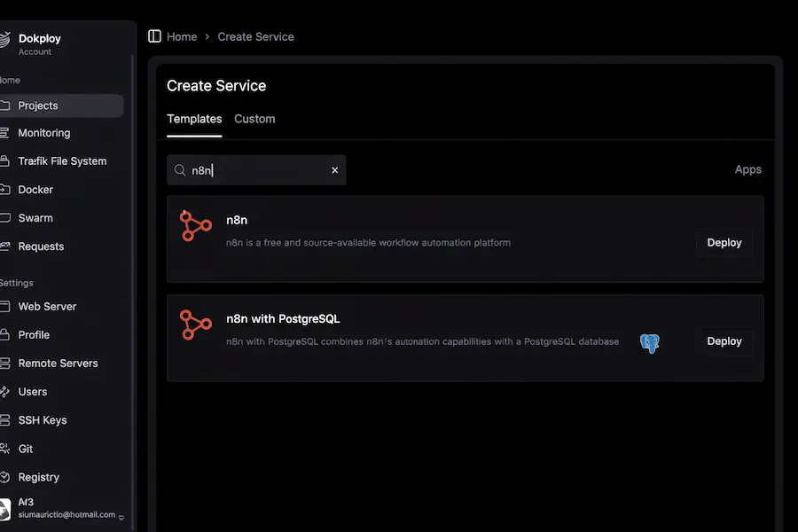Open the SSH Keys section
The width and height of the screenshot is (798, 532).
(x=42, y=419)
